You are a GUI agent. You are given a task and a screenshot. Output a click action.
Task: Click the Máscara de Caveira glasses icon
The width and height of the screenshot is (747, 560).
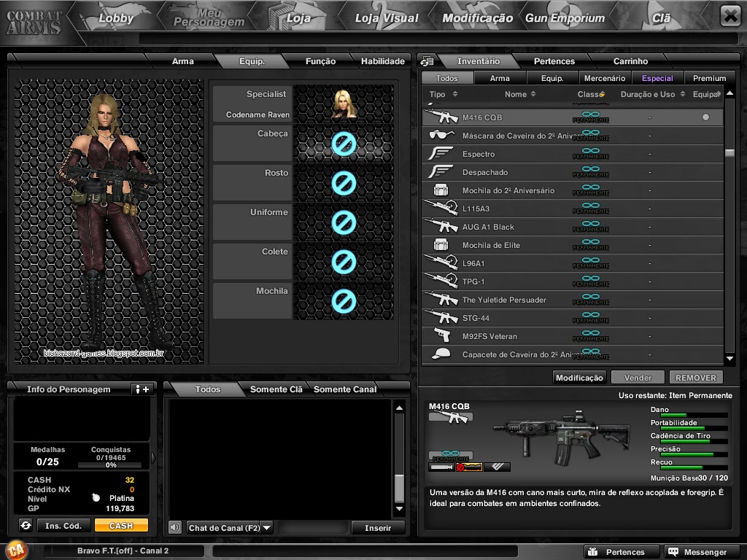(x=441, y=134)
